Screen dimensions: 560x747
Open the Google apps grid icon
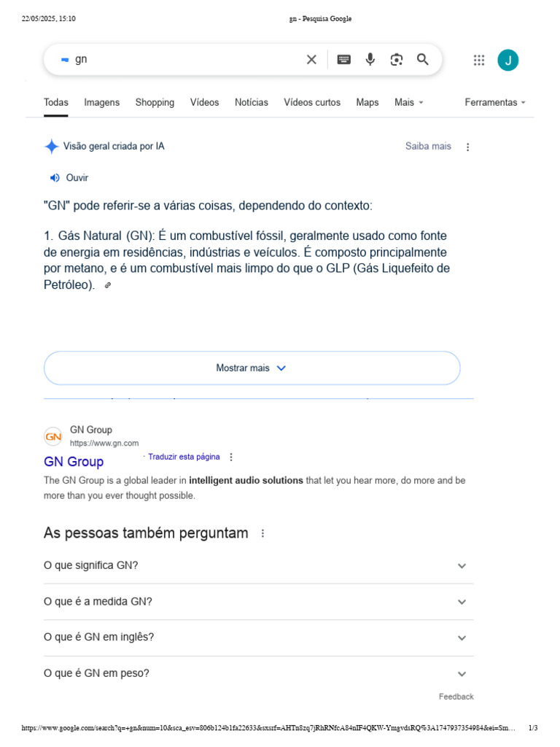pyautogui.click(x=479, y=61)
